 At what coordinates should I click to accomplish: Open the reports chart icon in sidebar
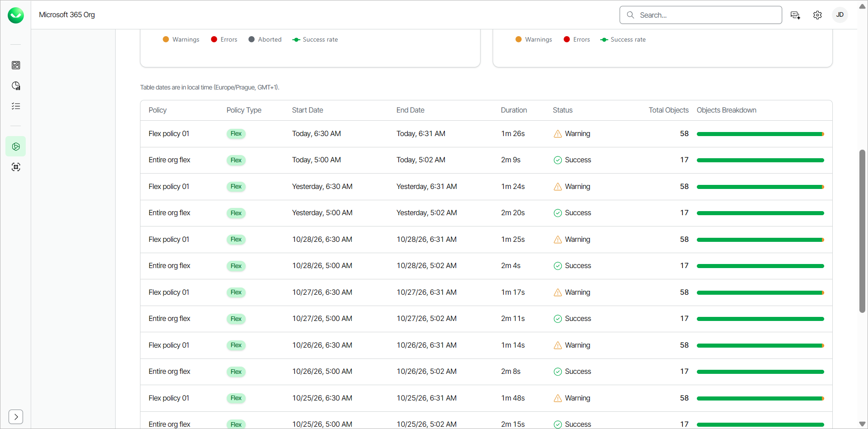(16, 86)
